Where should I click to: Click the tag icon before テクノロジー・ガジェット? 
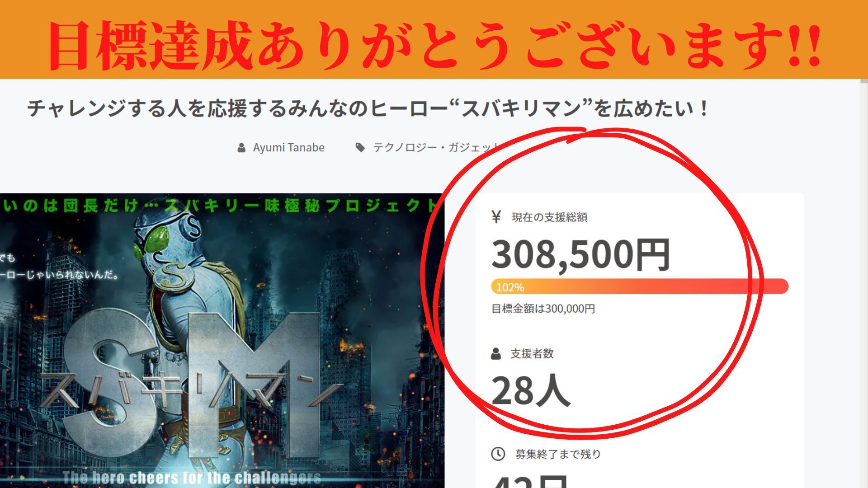click(360, 148)
